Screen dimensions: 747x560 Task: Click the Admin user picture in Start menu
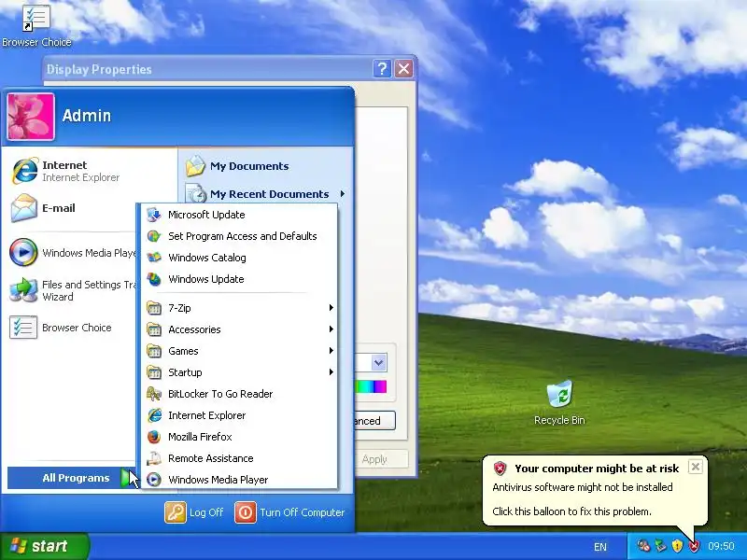point(31,117)
